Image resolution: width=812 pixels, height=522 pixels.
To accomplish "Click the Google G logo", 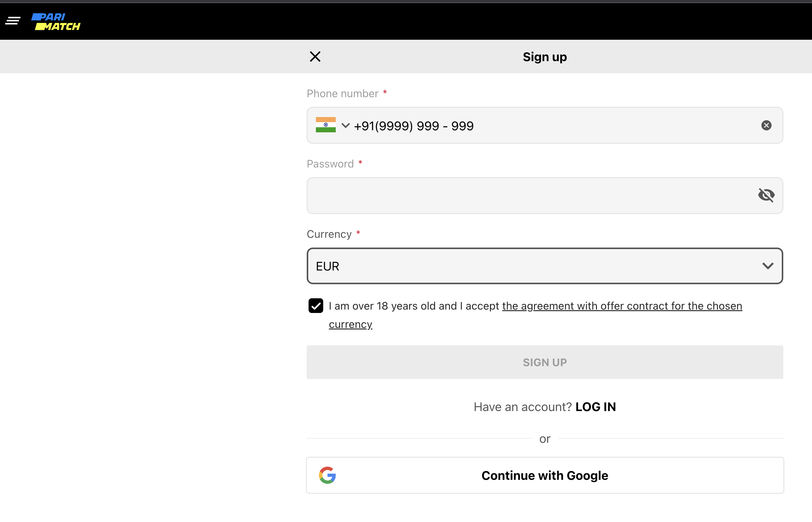I will pyautogui.click(x=327, y=475).
